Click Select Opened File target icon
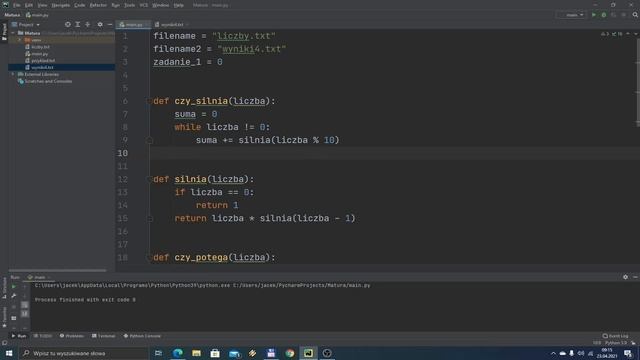 [x=68, y=24]
